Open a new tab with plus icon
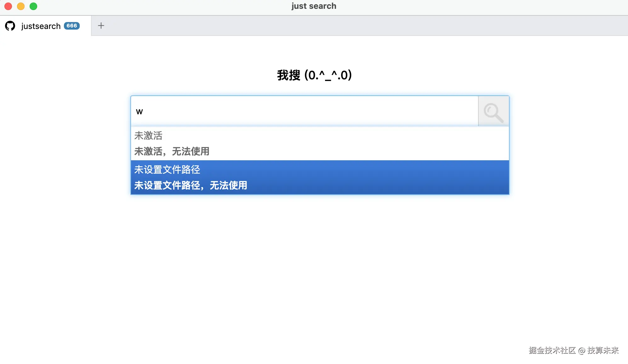This screenshot has width=628, height=364. click(x=101, y=26)
